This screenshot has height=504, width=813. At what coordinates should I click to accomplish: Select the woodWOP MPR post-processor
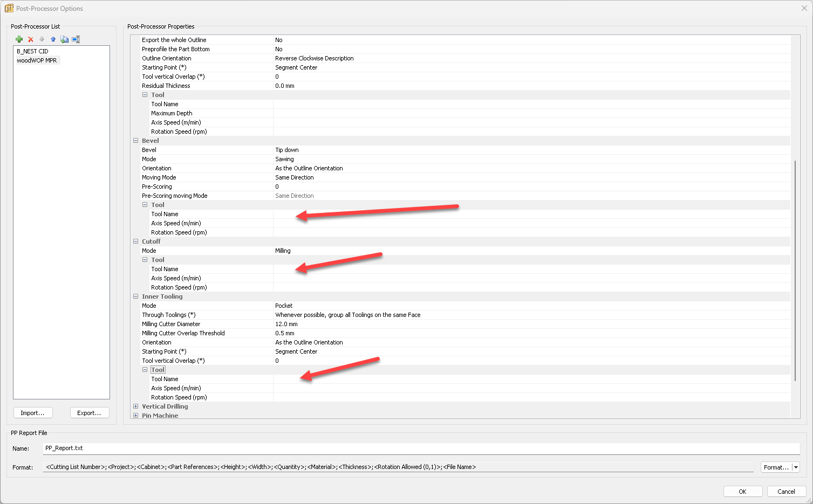pyautogui.click(x=37, y=60)
